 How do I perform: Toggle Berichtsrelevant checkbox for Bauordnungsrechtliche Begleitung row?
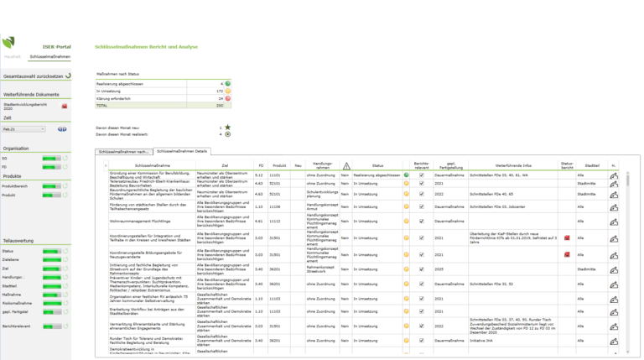tap(422, 194)
